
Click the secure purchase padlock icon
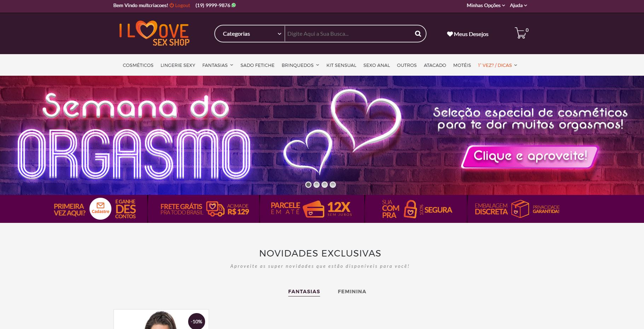pyautogui.click(x=410, y=209)
